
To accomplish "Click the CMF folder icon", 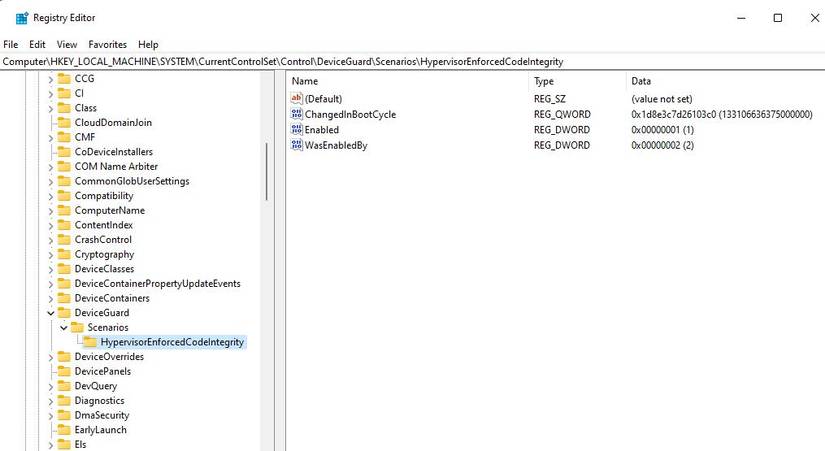I will coord(64,137).
